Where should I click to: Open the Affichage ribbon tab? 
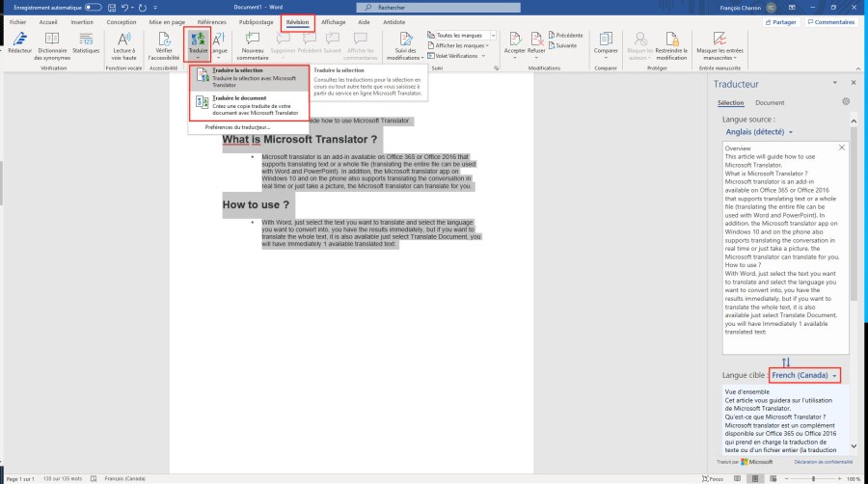point(333,21)
